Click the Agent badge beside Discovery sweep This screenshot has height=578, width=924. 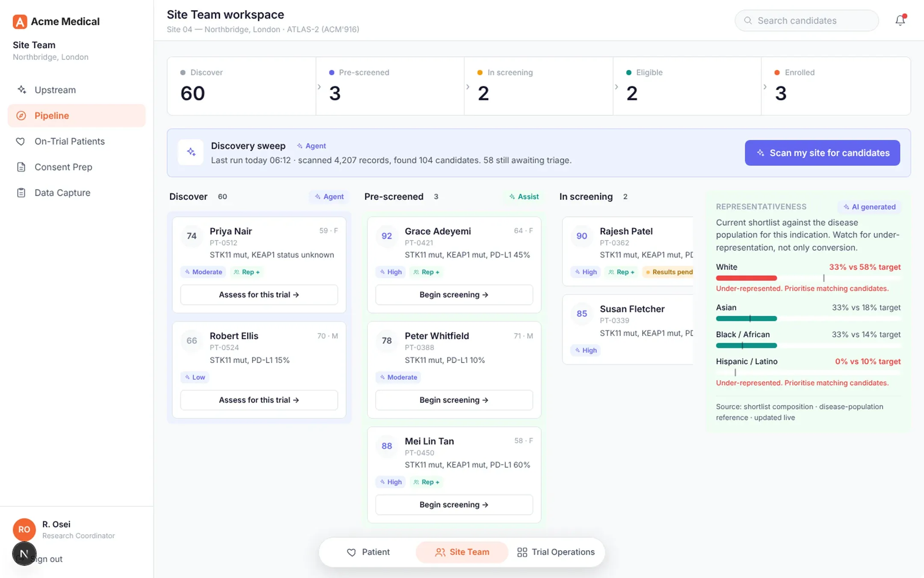[311, 146]
